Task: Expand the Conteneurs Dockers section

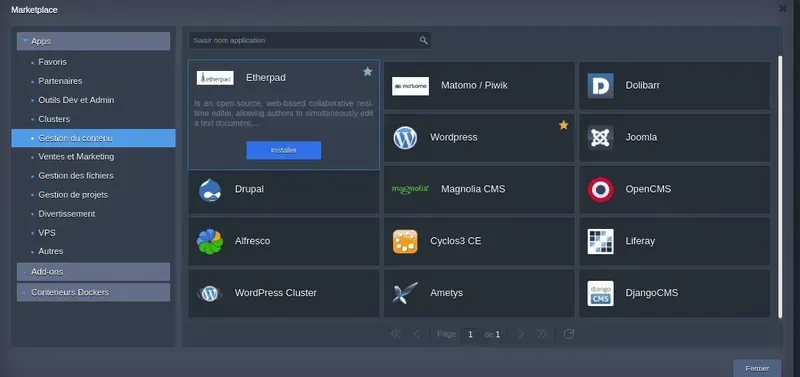Action: (93, 292)
